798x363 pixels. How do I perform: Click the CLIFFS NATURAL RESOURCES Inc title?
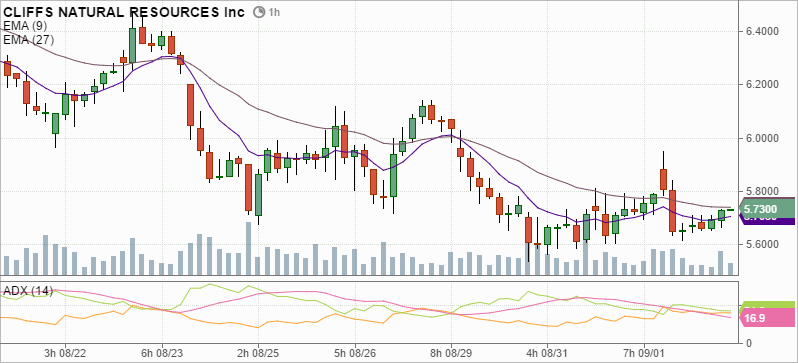point(124,12)
